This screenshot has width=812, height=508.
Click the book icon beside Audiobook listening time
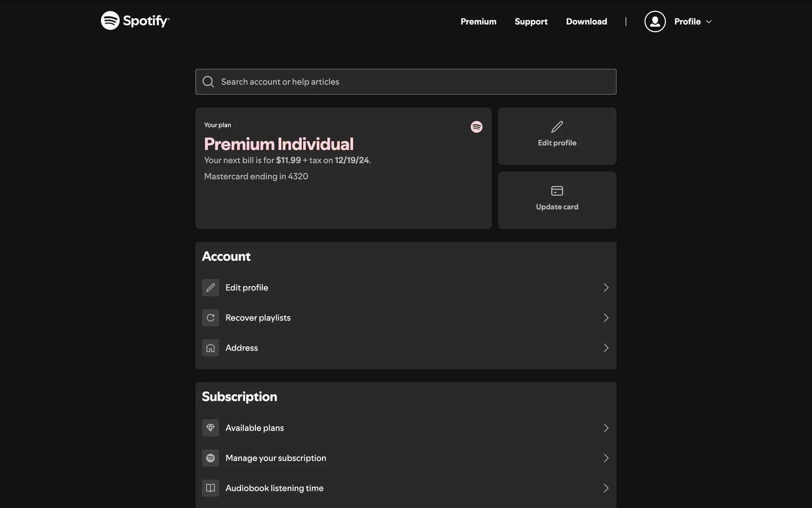click(x=210, y=488)
